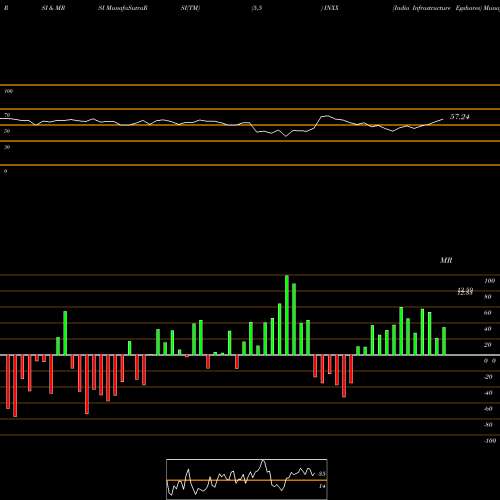Click the MR axis label -40
Viewport: 500px width, 500px height.
(488, 393)
